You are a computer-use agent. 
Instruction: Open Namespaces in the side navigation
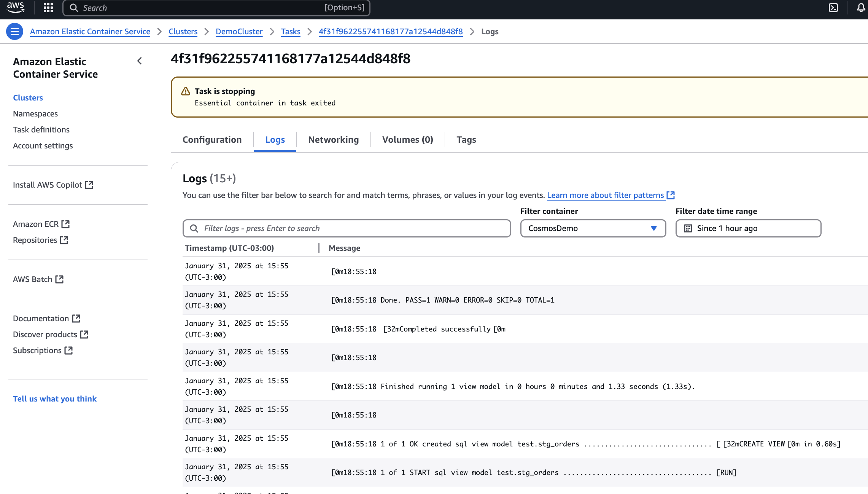click(x=35, y=114)
